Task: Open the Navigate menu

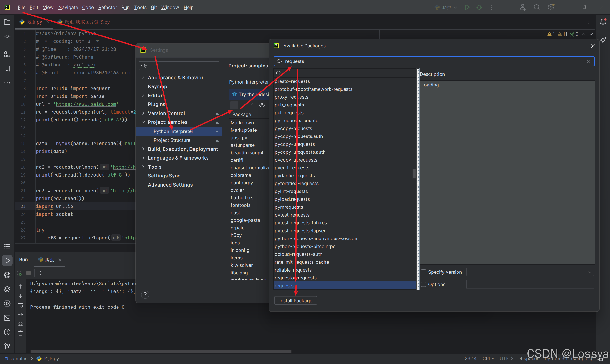Action: coord(68,7)
